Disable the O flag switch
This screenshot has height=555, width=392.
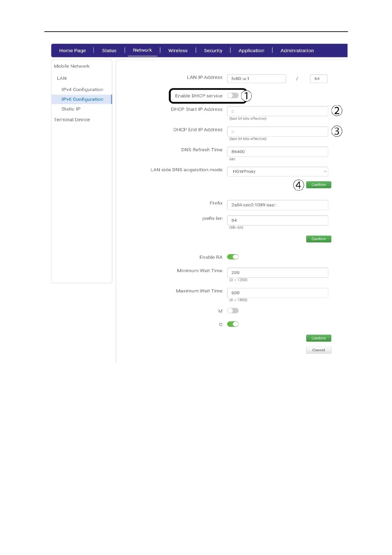tap(233, 324)
